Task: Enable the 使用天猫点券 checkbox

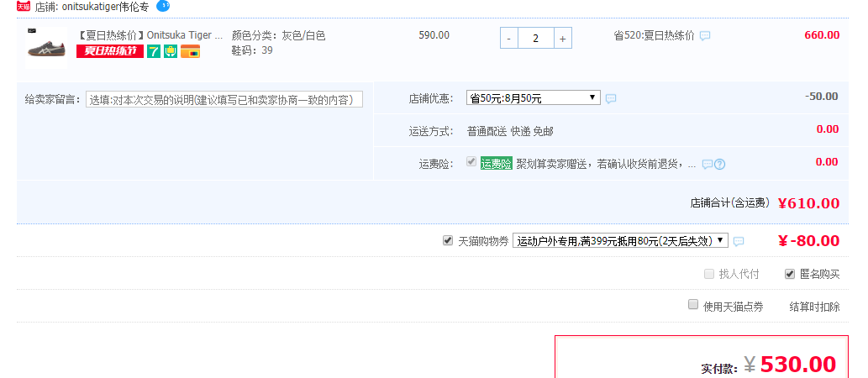Action: pyautogui.click(x=693, y=304)
